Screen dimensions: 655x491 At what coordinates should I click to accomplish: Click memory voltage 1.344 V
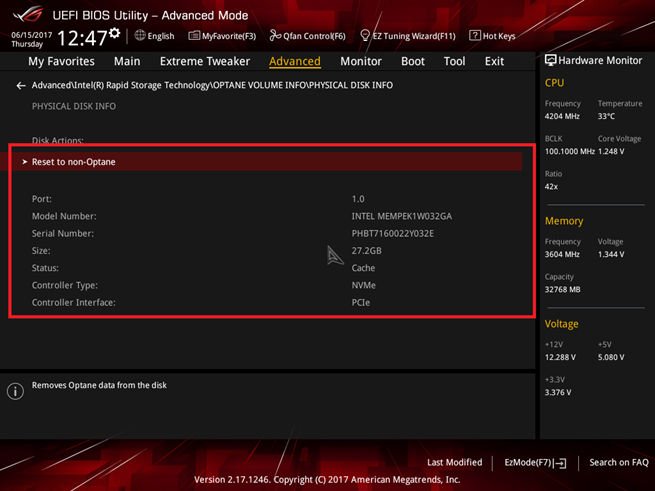tap(611, 254)
